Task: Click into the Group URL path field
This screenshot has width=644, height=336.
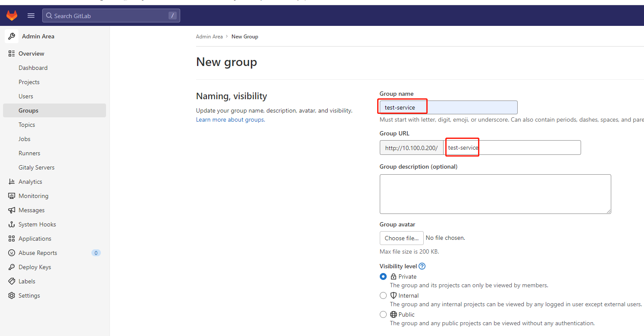Action: click(513, 148)
